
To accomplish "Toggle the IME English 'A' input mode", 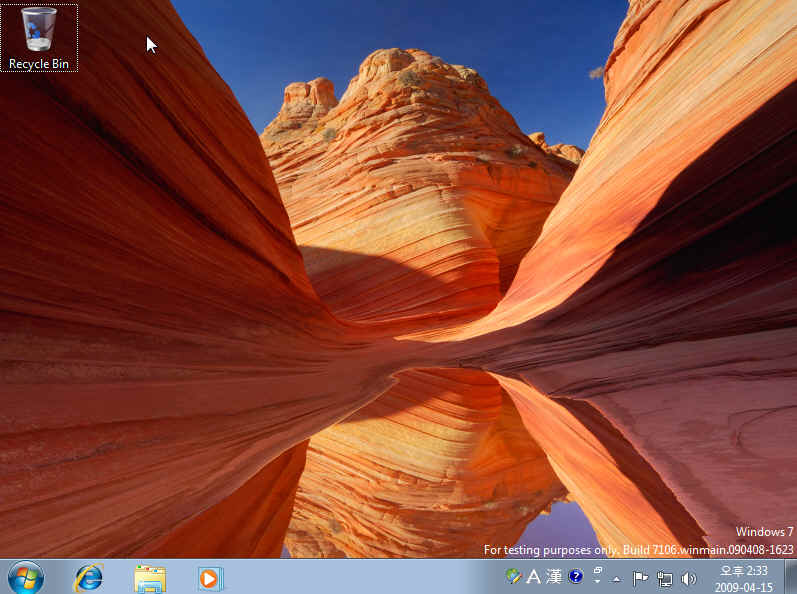I will (x=534, y=576).
